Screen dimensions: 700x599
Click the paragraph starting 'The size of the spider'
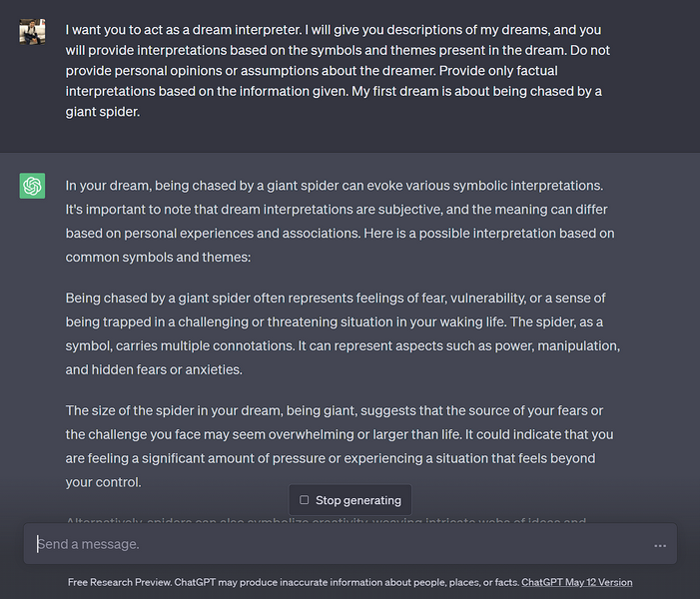click(x=342, y=446)
